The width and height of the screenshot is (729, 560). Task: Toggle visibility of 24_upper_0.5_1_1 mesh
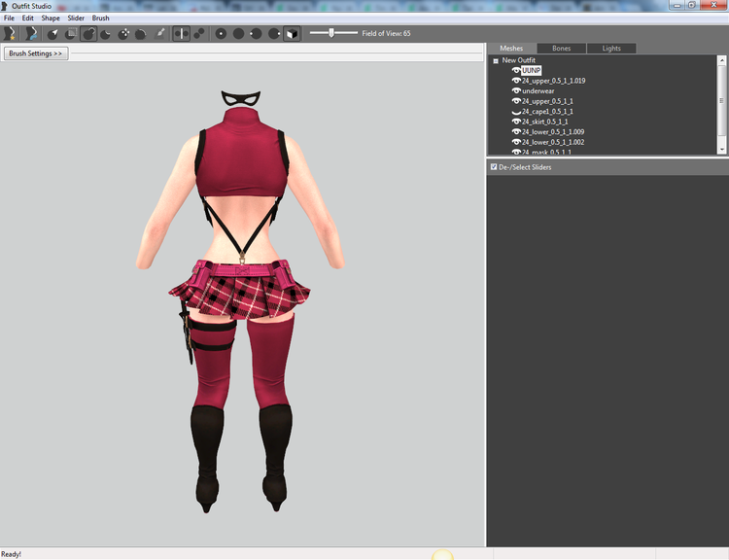[x=516, y=101]
